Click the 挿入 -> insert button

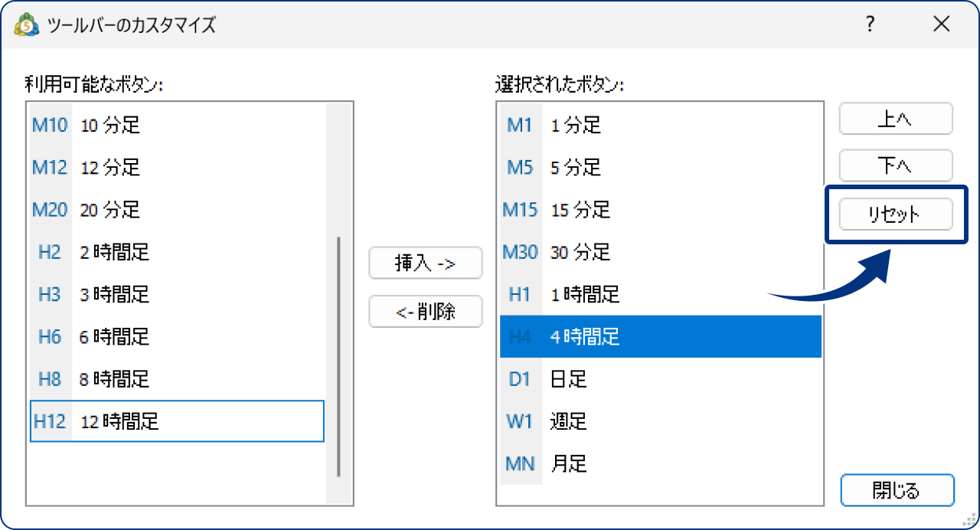(426, 263)
